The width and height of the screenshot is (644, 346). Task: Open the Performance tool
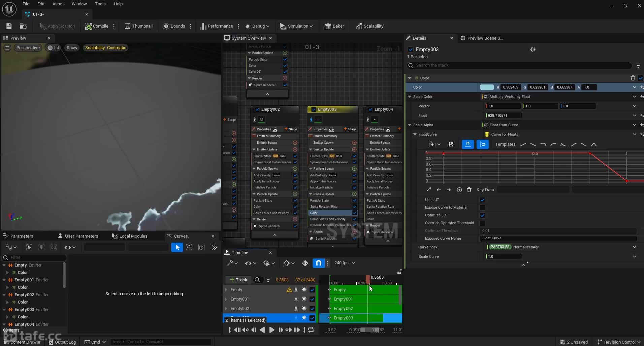(216, 26)
